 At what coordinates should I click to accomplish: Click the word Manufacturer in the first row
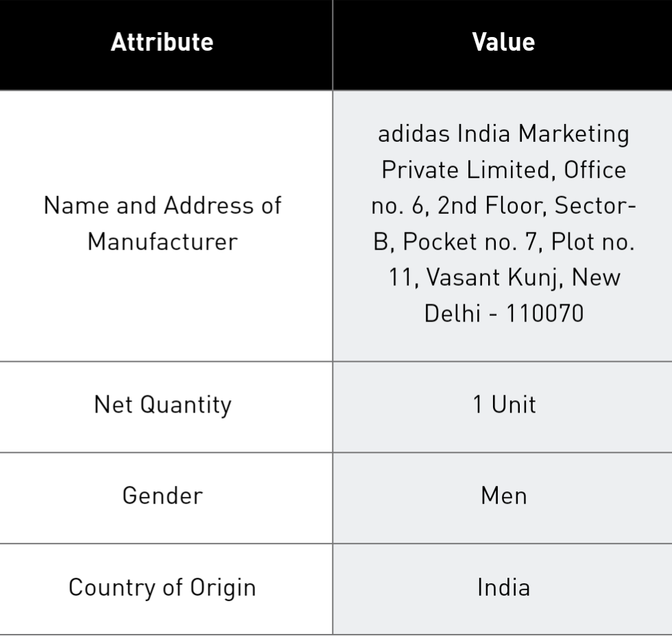tap(163, 241)
